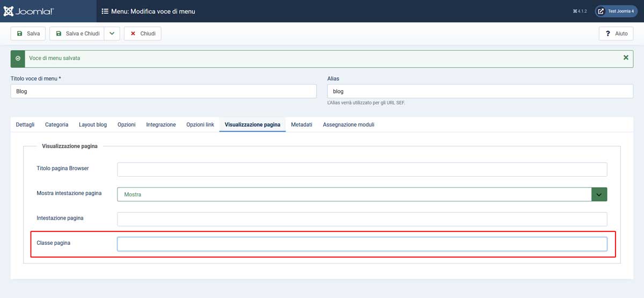Go to Assegnazione moduli tab
Screen dimensions: 644x298
[x=348, y=125]
